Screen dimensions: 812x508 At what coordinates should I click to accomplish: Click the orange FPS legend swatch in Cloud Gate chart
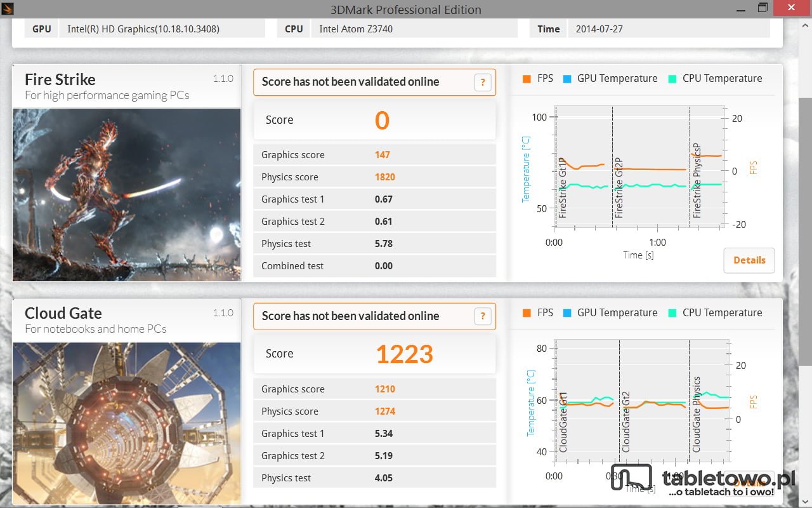[x=527, y=313]
